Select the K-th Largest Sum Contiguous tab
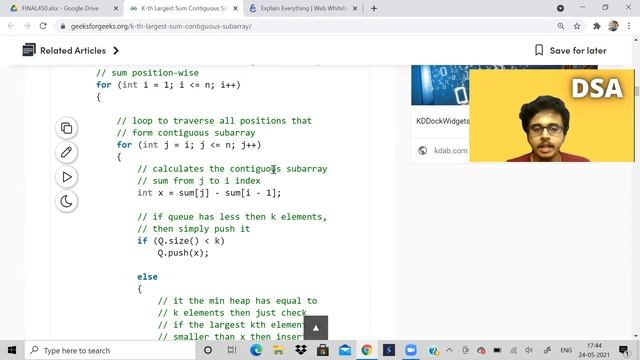The image size is (640, 360). pos(184,8)
